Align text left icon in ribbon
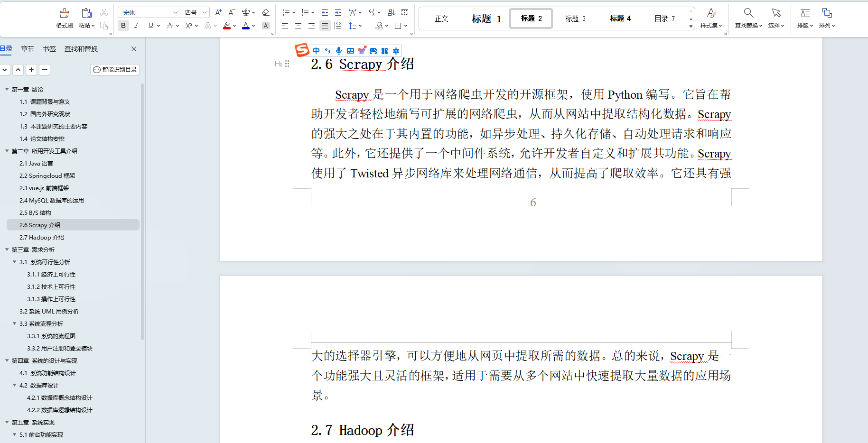868x443 pixels. pos(285,26)
